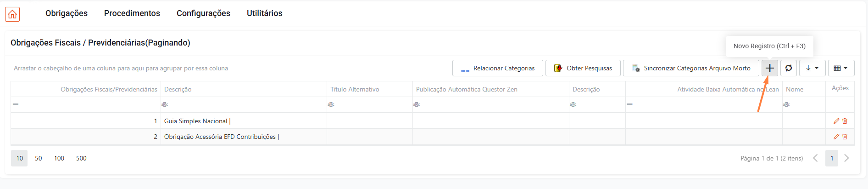Edit the Guia Simples Nacional row
The image size is (868, 189).
point(836,121)
